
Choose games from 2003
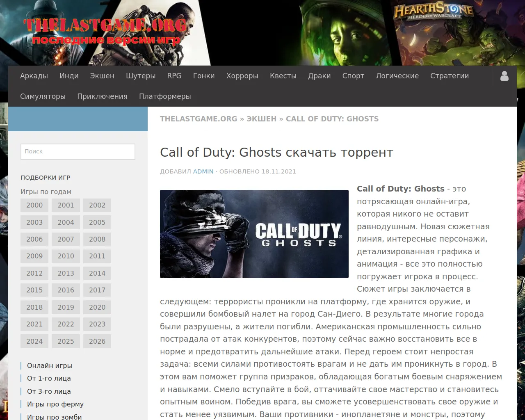tap(34, 222)
